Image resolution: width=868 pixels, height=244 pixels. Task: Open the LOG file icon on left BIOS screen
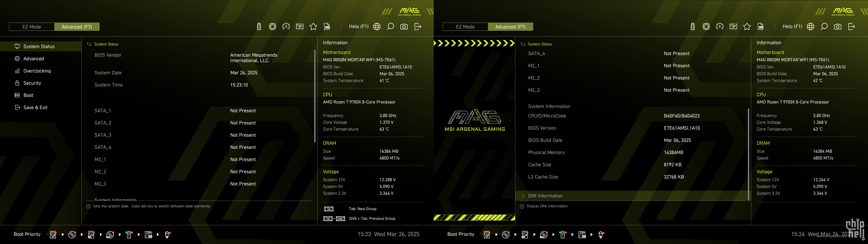coord(327,27)
